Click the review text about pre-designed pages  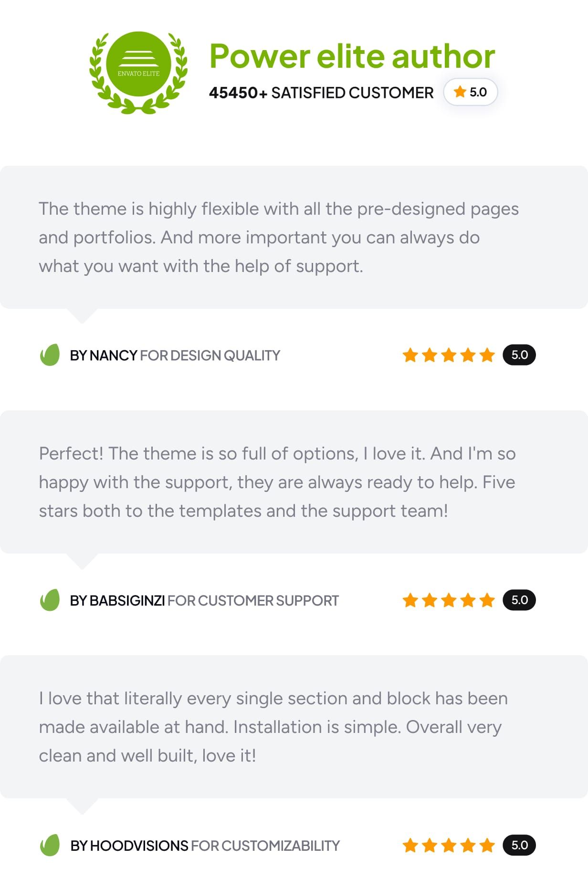(278, 237)
